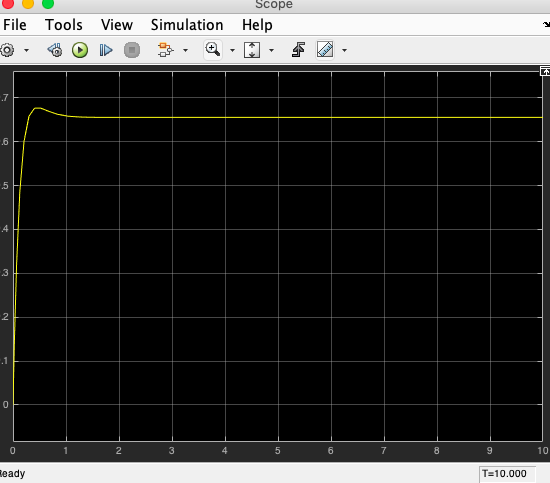Open the Help menu
This screenshot has height=483, width=550.
click(x=257, y=25)
